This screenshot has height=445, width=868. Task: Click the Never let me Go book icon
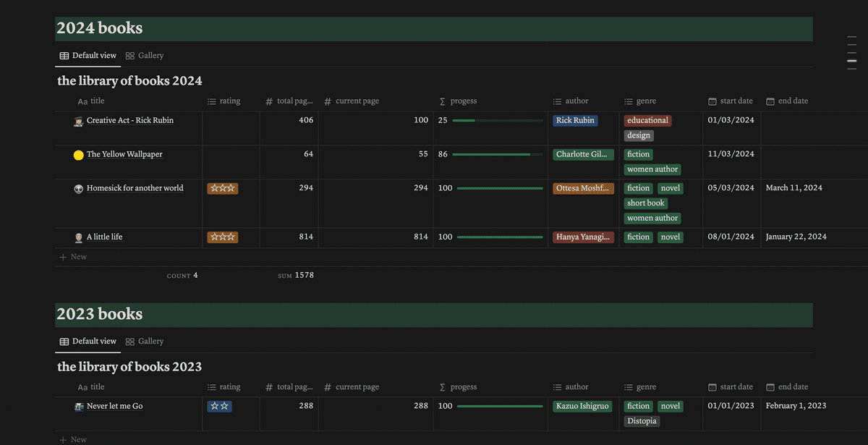(x=78, y=407)
